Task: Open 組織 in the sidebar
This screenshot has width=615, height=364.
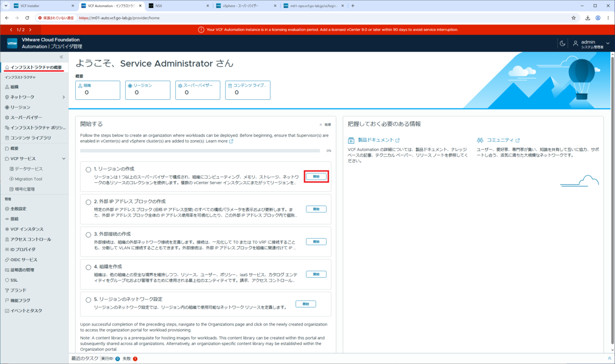Action: 14,87
